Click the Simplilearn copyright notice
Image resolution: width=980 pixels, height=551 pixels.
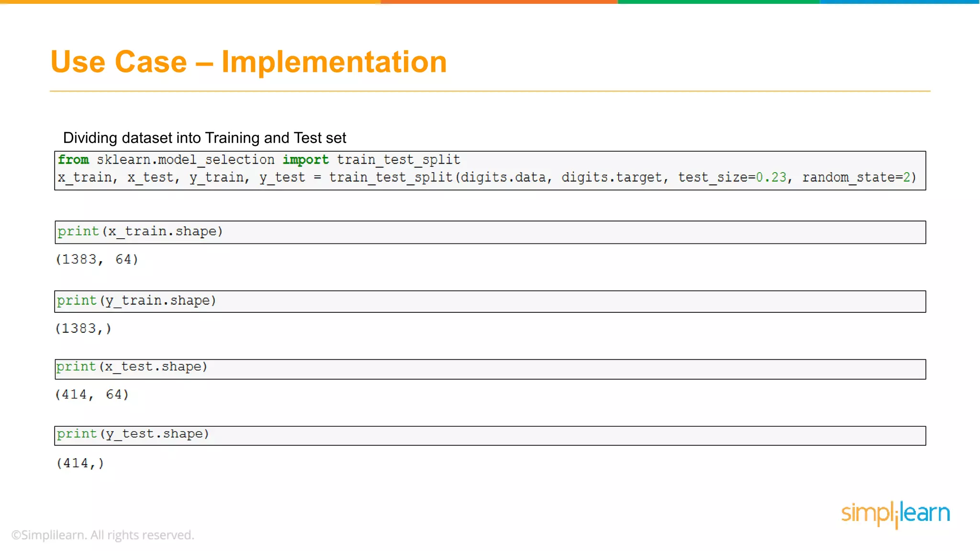point(103,535)
